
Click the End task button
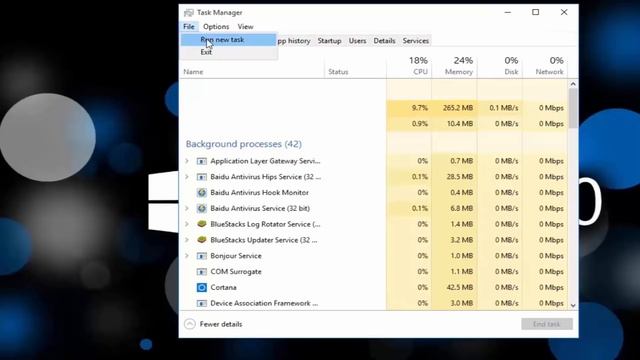click(x=547, y=324)
